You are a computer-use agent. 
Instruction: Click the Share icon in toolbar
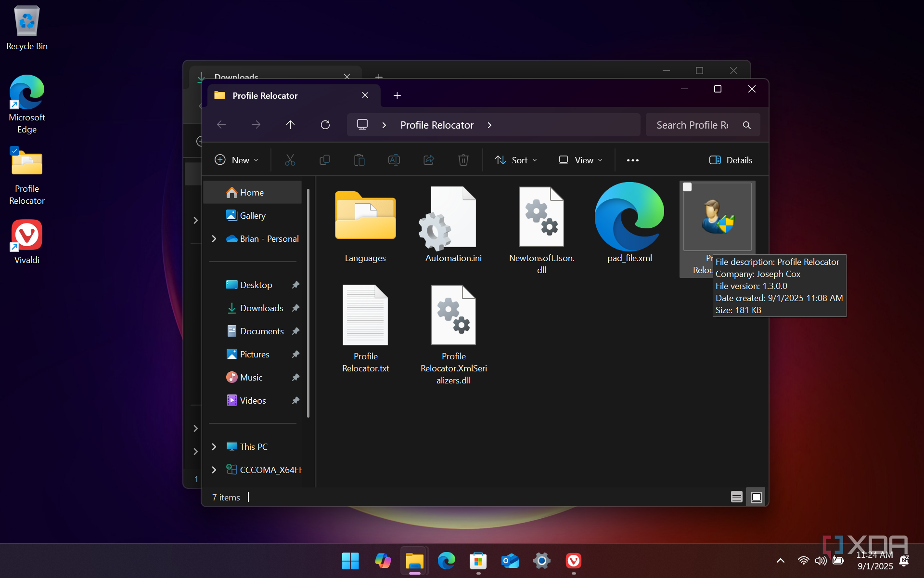click(429, 160)
